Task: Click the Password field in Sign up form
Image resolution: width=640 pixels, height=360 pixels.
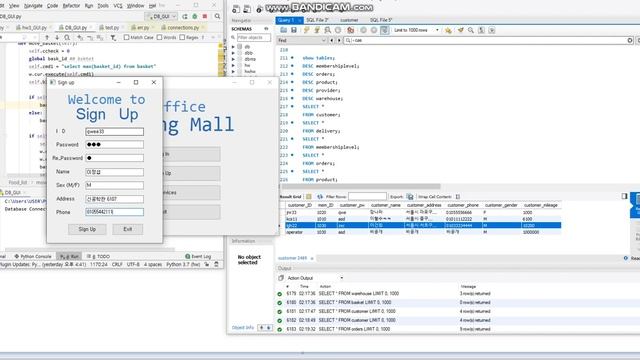Action: 114,144
